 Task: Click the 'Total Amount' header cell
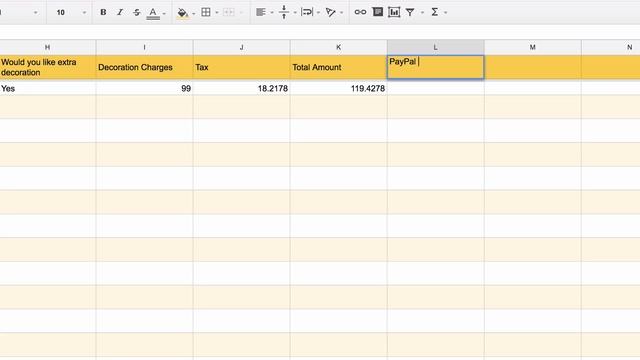tap(338, 67)
